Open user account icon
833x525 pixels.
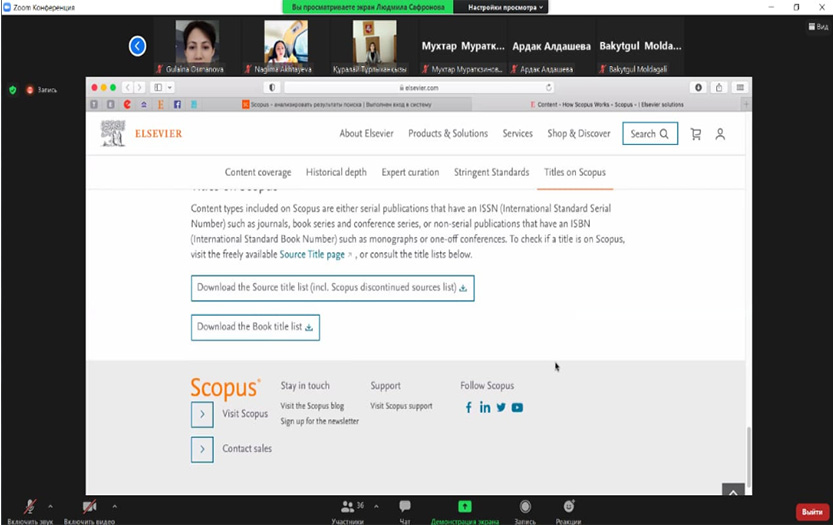tap(720, 134)
